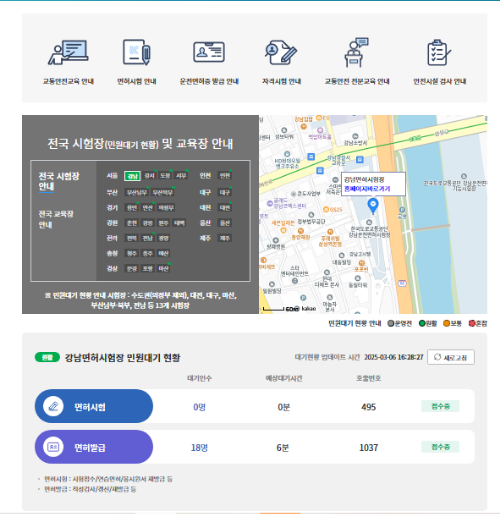Screen dimensions: 500x514
Task: Switch to the 전국 시험장 안내 tab
Action: coord(59,181)
